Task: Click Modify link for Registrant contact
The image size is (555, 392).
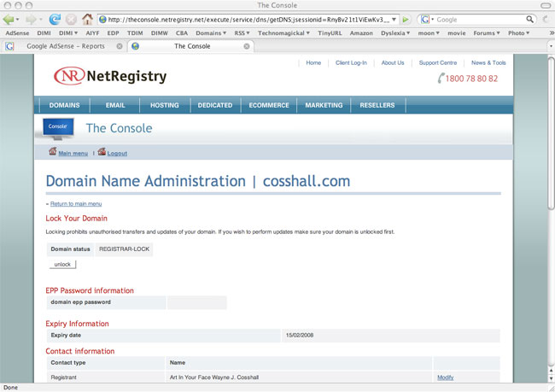Action: pos(445,377)
